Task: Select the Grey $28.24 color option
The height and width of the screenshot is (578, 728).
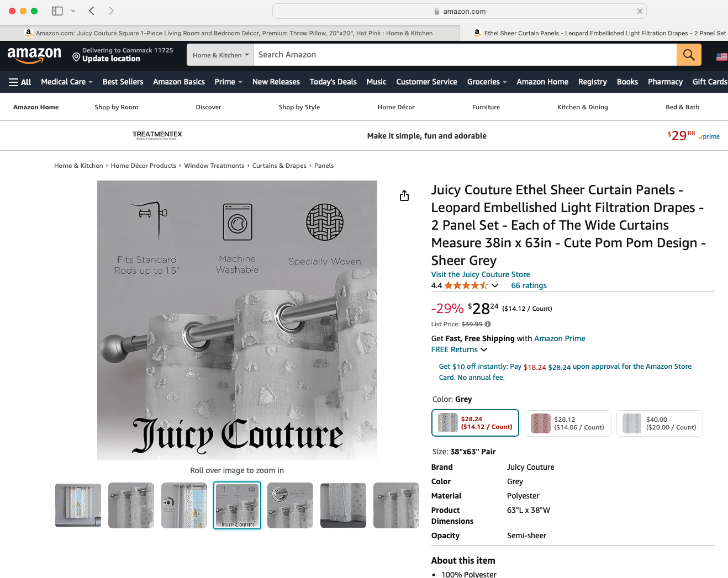Action: [475, 423]
